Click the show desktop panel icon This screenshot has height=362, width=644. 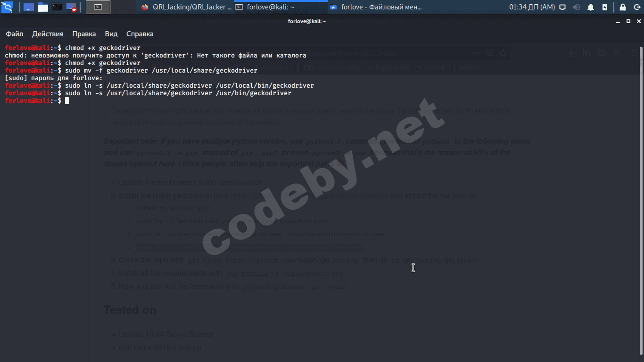[x=29, y=7]
